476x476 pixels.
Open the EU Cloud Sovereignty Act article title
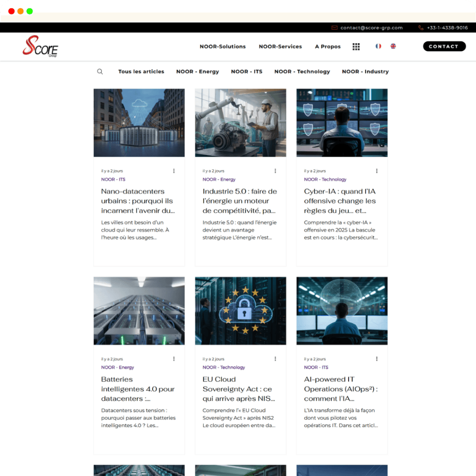coord(238,389)
